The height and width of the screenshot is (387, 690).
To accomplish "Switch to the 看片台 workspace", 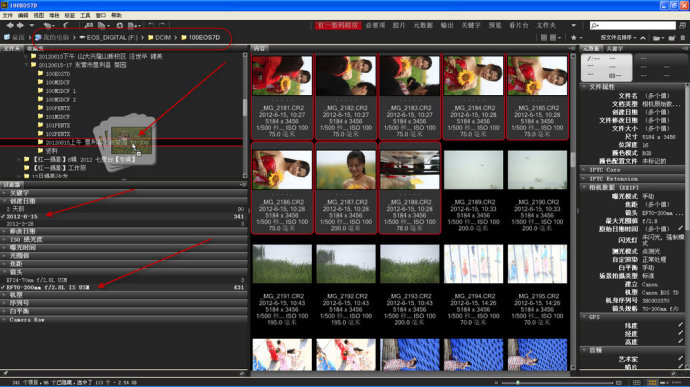I will pyautogui.click(x=519, y=26).
